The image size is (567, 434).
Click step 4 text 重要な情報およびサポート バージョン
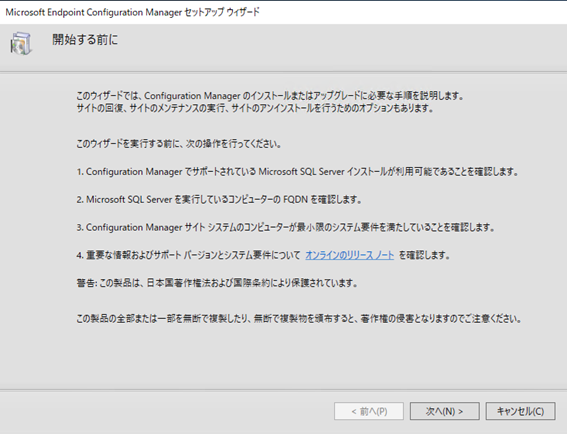(x=188, y=255)
